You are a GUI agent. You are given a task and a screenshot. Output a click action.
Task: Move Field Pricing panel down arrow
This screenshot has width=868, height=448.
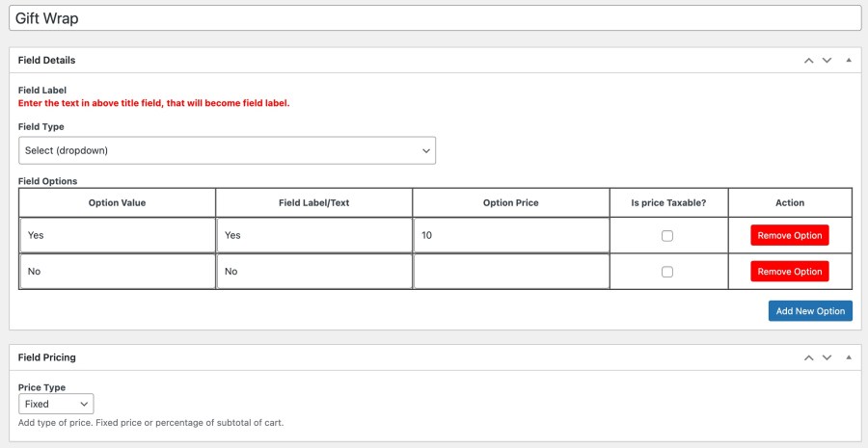pos(827,357)
